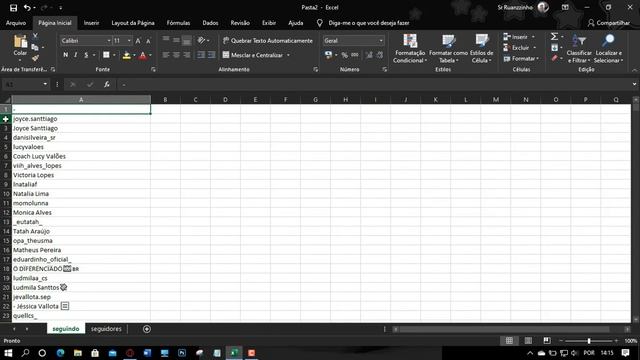Open Localizar e Selecionar
Screen dimensions: 640x360
[608, 49]
